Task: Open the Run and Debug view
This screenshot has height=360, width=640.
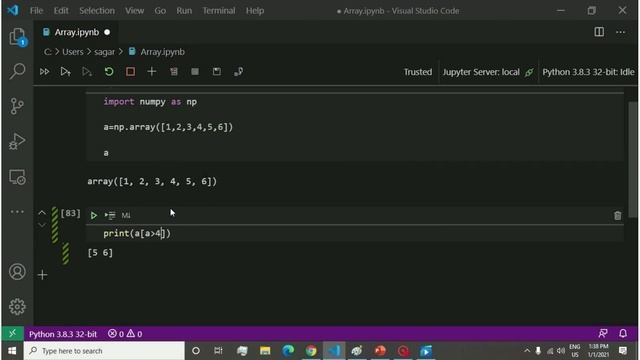Action: (x=17, y=141)
